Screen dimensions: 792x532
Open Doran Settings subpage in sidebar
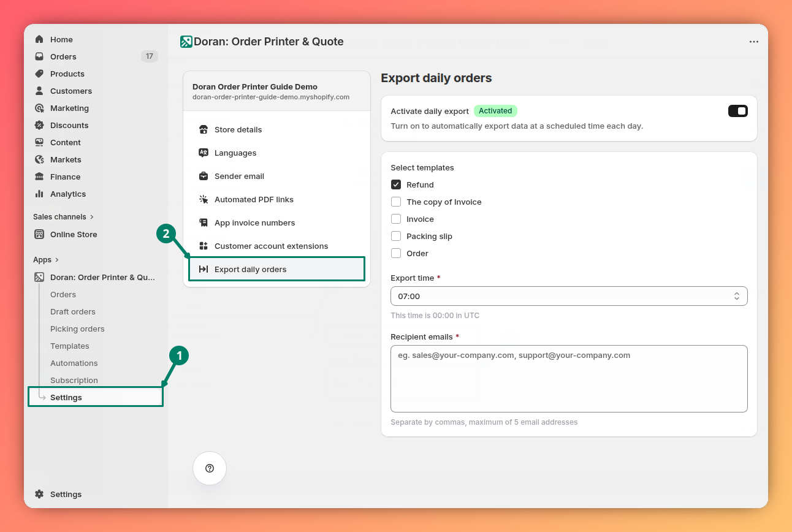[x=96, y=397]
